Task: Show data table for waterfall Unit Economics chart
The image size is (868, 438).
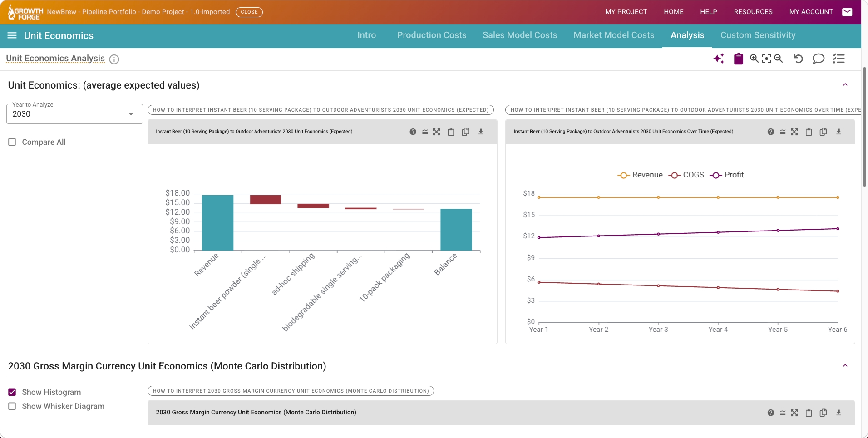Action: coord(425,132)
